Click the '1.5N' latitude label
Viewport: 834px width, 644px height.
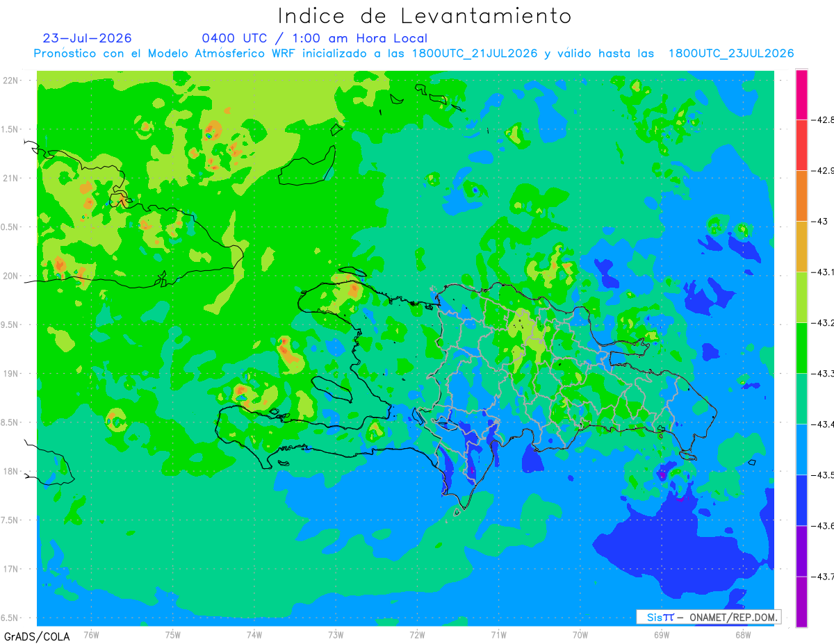tap(10, 130)
